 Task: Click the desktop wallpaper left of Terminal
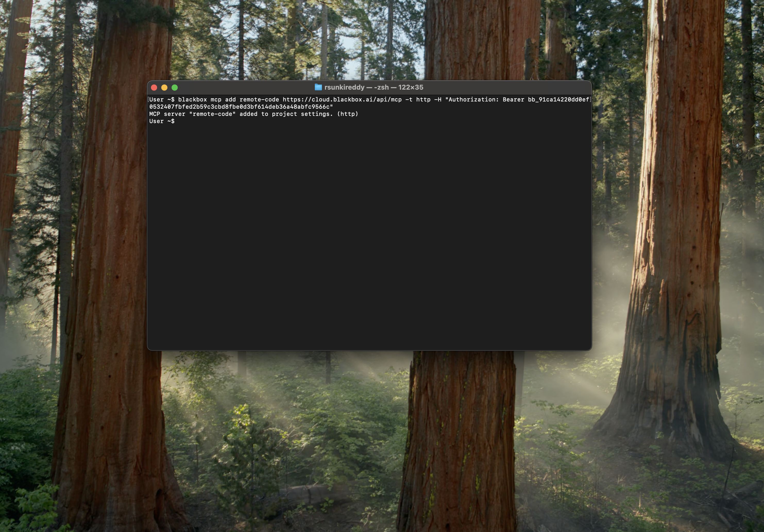(73, 216)
